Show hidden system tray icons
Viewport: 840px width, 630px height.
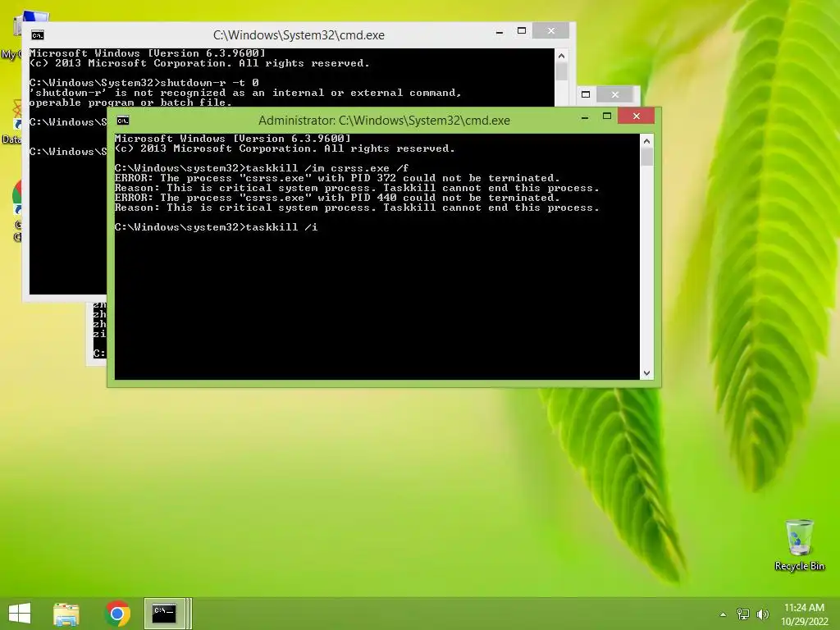click(x=724, y=614)
